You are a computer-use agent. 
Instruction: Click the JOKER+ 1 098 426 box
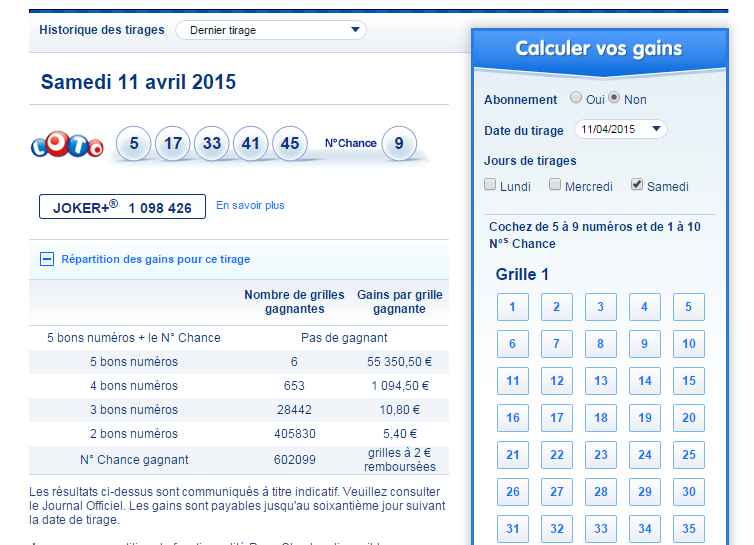pyautogui.click(x=122, y=207)
